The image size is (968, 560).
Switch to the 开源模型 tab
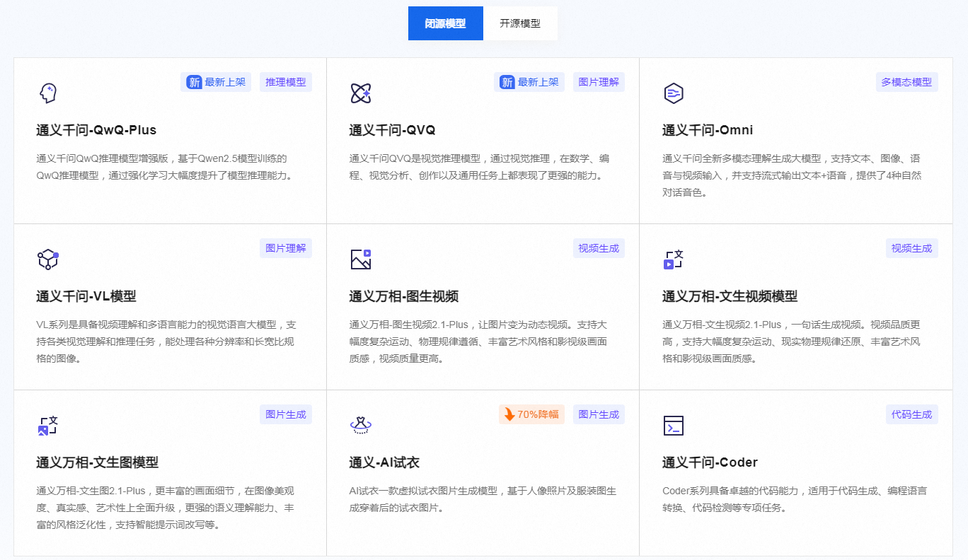point(521,23)
